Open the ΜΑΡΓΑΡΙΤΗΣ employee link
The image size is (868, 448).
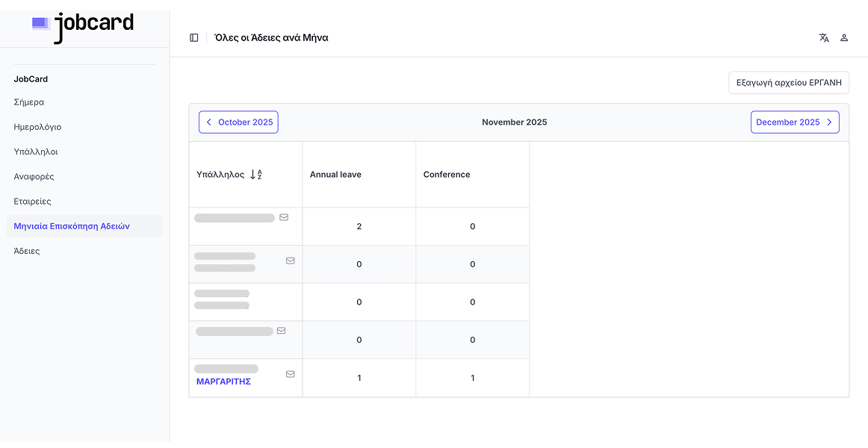pyautogui.click(x=223, y=382)
